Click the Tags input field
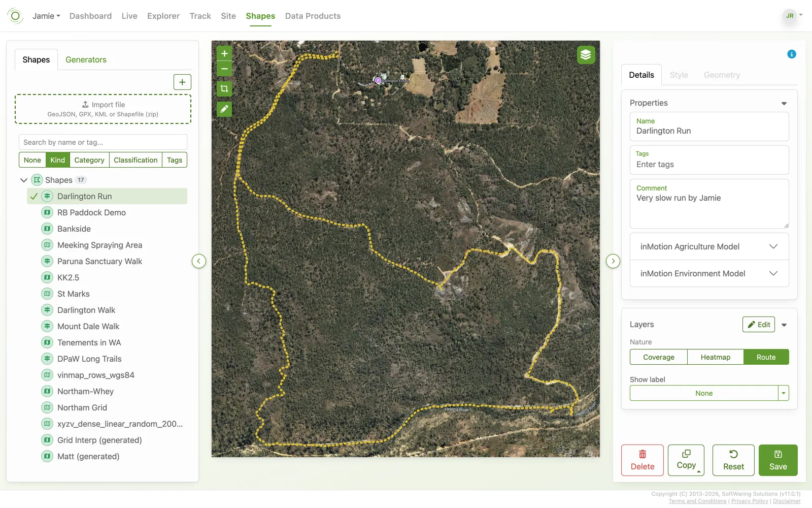 point(709,160)
